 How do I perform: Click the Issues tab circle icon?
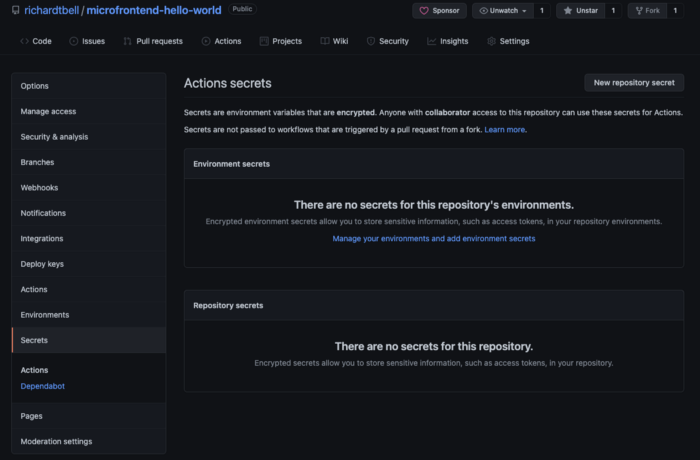tap(74, 41)
